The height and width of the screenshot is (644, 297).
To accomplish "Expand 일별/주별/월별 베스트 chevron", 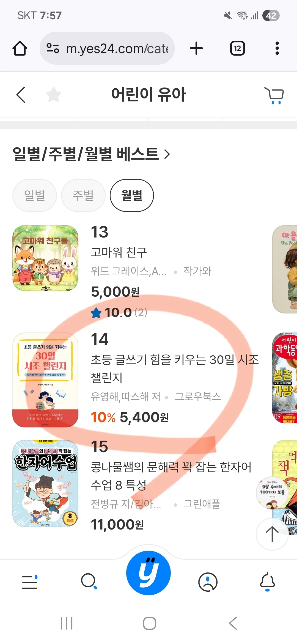I will (x=167, y=154).
